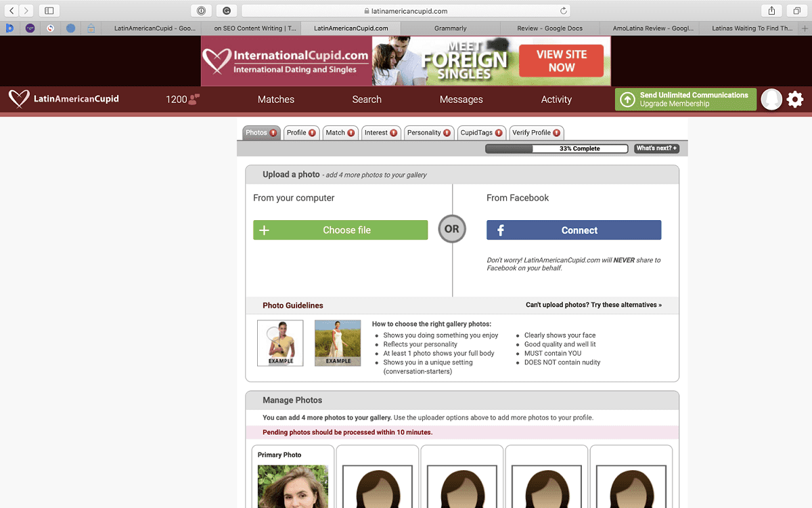Switch to the Personality tab
The image size is (812, 508).
click(429, 133)
